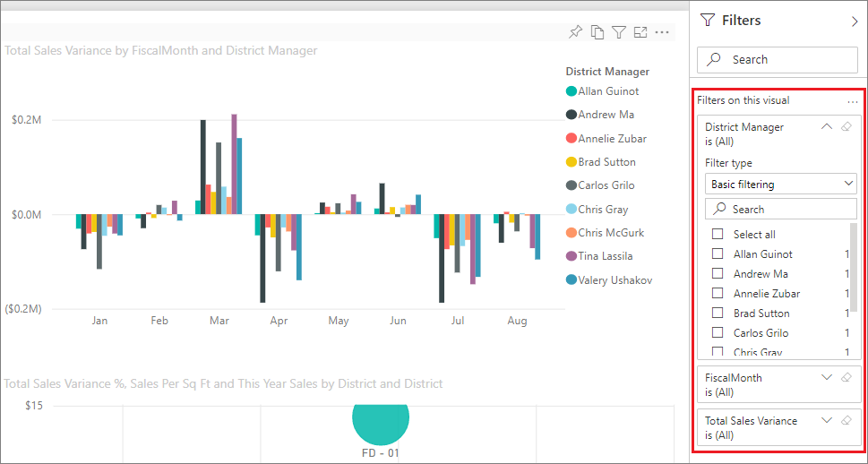
Task: Click Andrew Ma in the chart legend
Action: (x=606, y=115)
